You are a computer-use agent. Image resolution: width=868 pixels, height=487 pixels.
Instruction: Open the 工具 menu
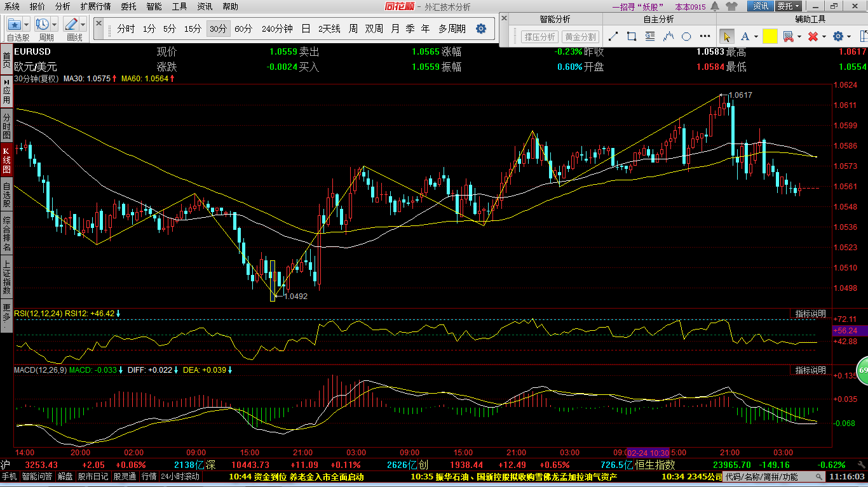pos(180,6)
